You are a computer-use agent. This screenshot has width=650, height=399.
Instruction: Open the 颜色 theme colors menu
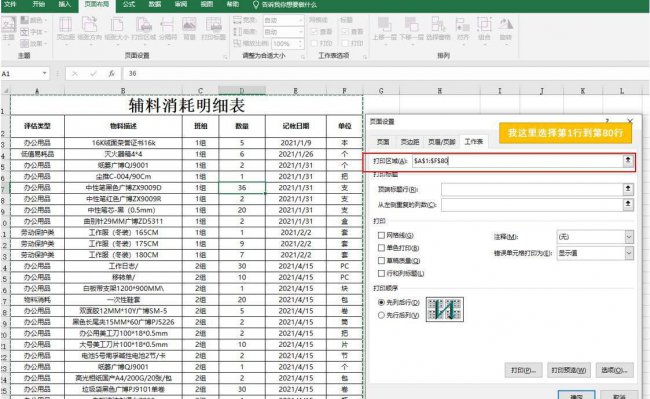34,20
